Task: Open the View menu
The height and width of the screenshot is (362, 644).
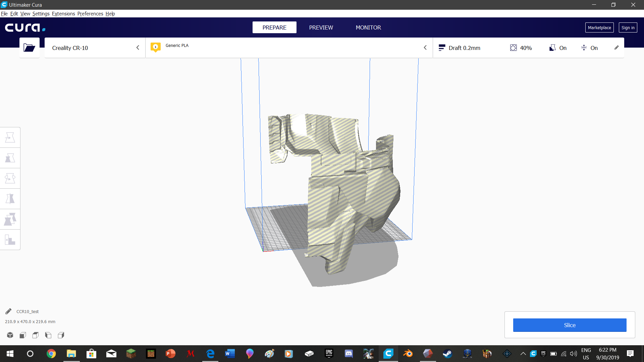Action: click(x=25, y=13)
